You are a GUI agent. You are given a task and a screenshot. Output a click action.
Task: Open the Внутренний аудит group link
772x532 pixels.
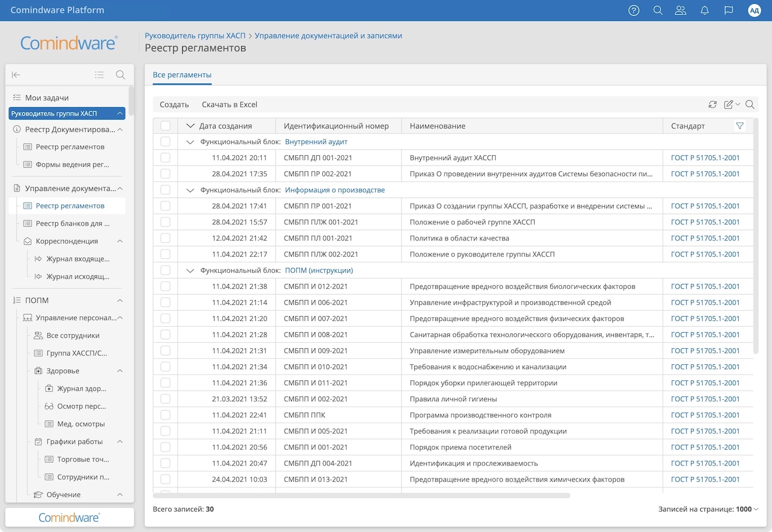tap(316, 142)
